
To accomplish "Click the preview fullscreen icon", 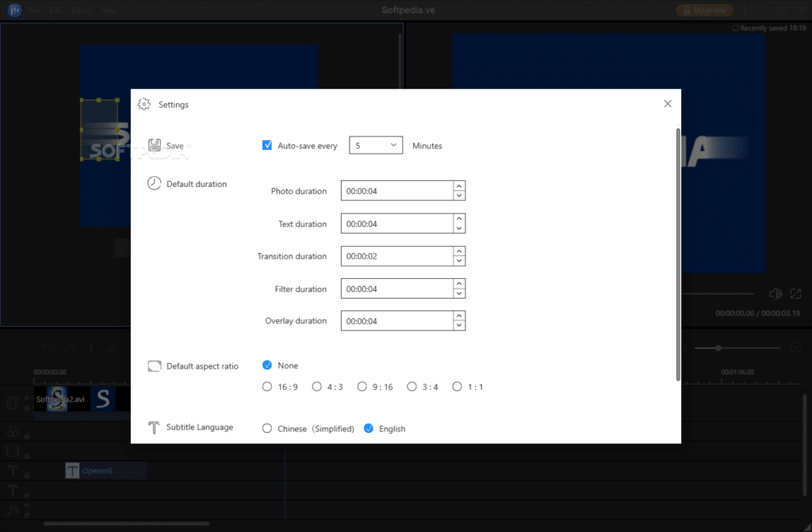I will [x=795, y=293].
